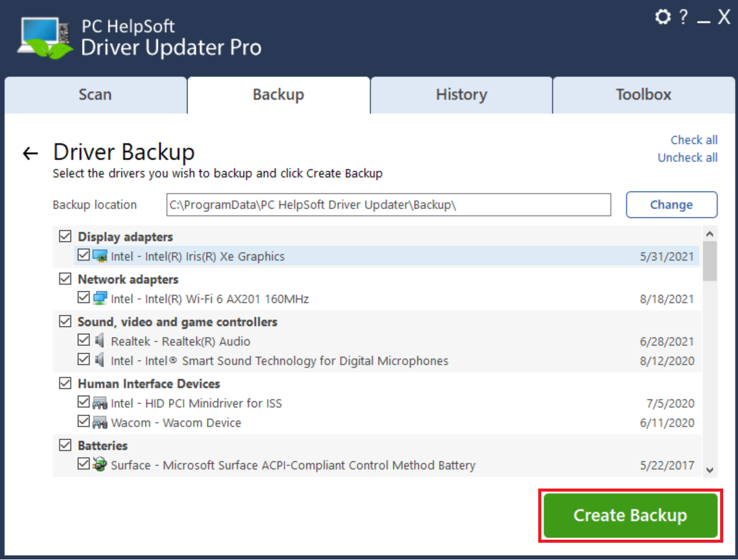This screenshot has width=738, height=560.
Task: Click the Intel Iris Xe Graphics display icon
Action: click(x=100, y=256)
